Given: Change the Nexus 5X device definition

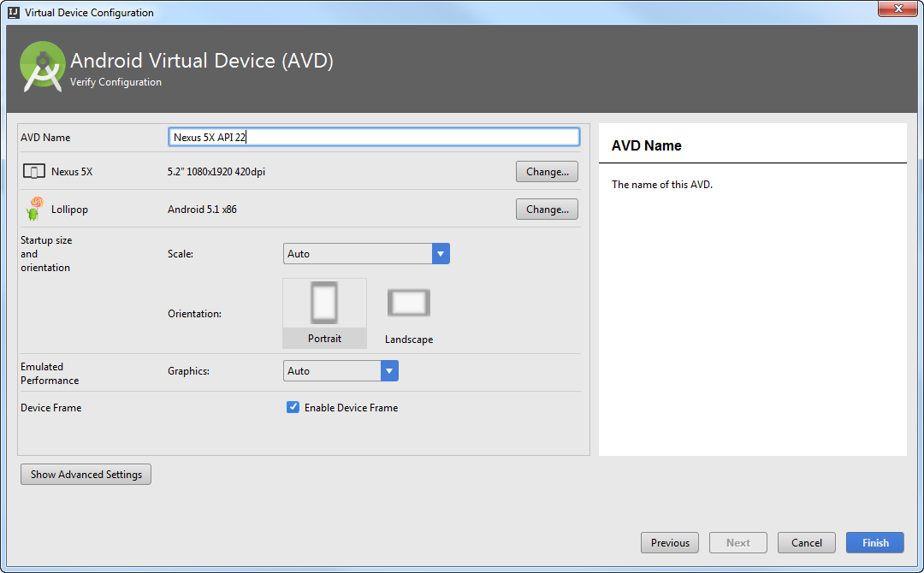Looking at the screenshot, I should pyautogui.click(x=547, y=172).
